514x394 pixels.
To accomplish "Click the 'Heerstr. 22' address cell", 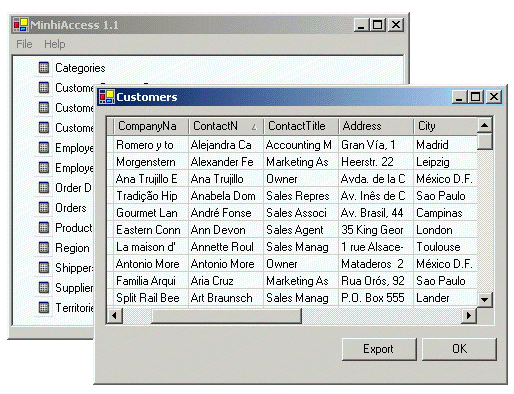I will [x=376, y=162].
